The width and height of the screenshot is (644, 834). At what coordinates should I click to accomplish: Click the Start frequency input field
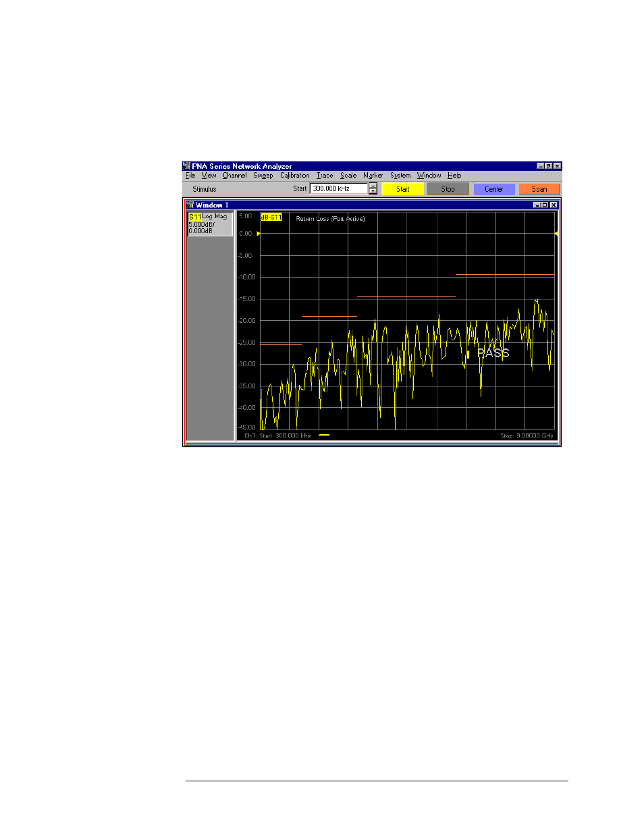[338, 189]
